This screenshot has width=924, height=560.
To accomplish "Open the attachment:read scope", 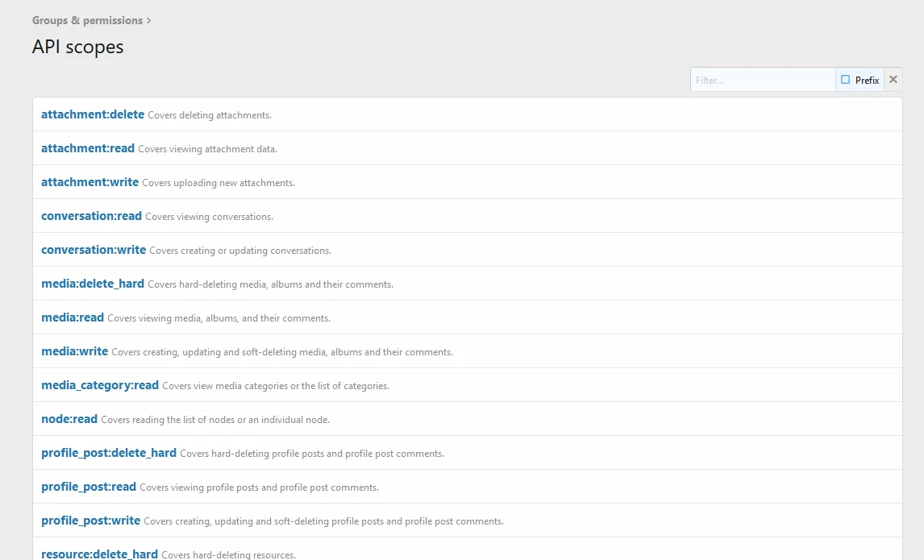I will [88, 148].
